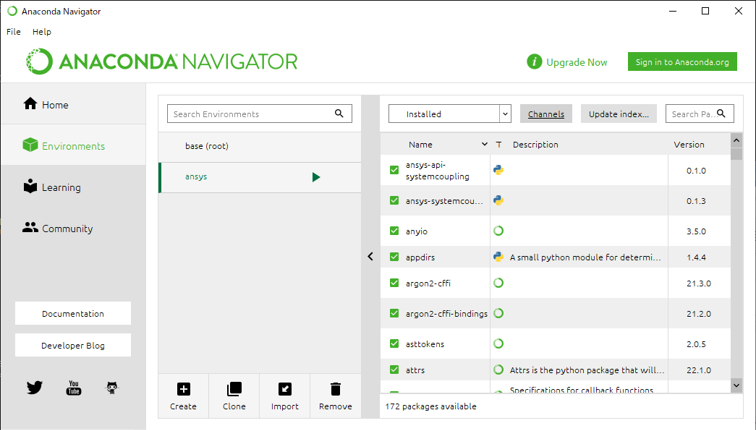The width and height of the screenshot is (756, 430).
Task: Open the YouTube channel icon
Action: click(x=73, y=387)
